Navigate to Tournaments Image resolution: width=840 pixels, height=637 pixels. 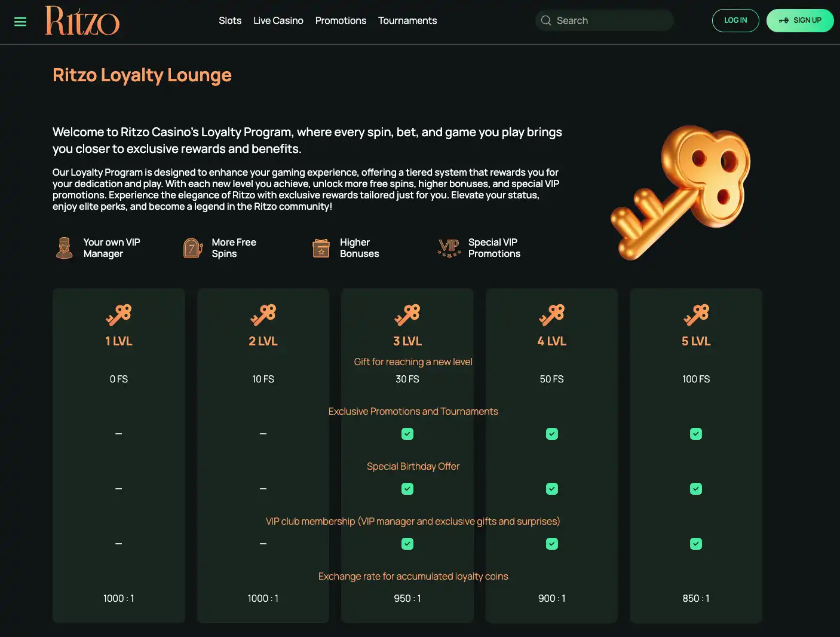point(407,21)
